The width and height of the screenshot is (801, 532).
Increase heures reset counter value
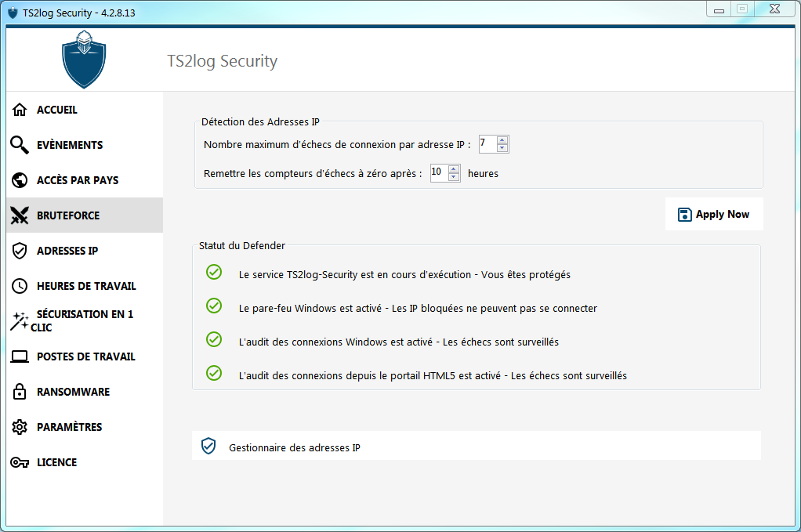click(x=454, y=169)
